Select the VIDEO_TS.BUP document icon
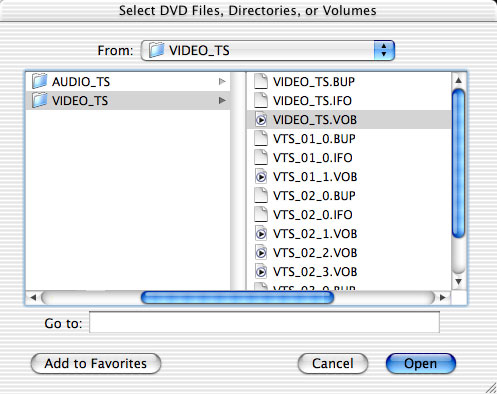This screenshot has height=394, width=497. pyautogui.click(x=261, y=82)
